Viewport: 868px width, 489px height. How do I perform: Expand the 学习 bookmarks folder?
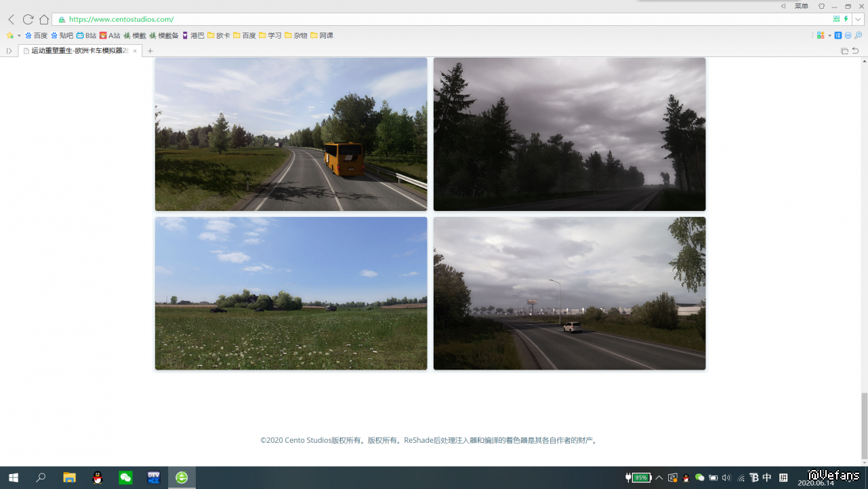coord(270,35)
